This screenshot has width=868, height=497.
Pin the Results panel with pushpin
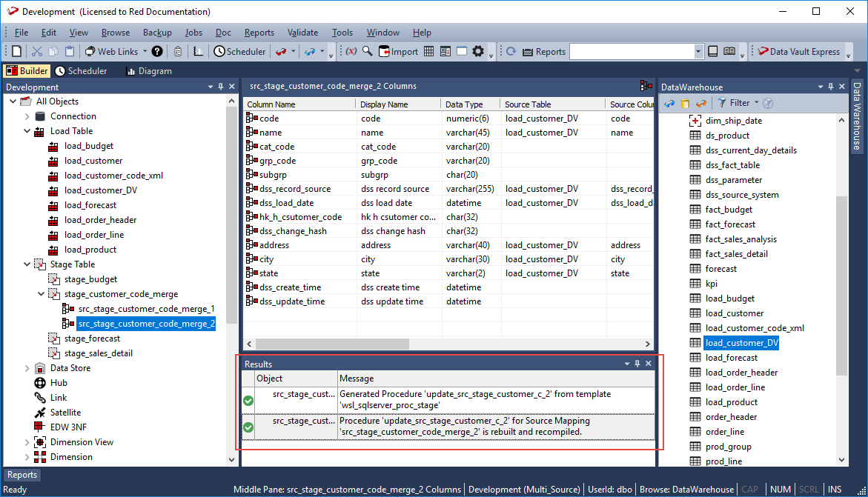[637, 364]
